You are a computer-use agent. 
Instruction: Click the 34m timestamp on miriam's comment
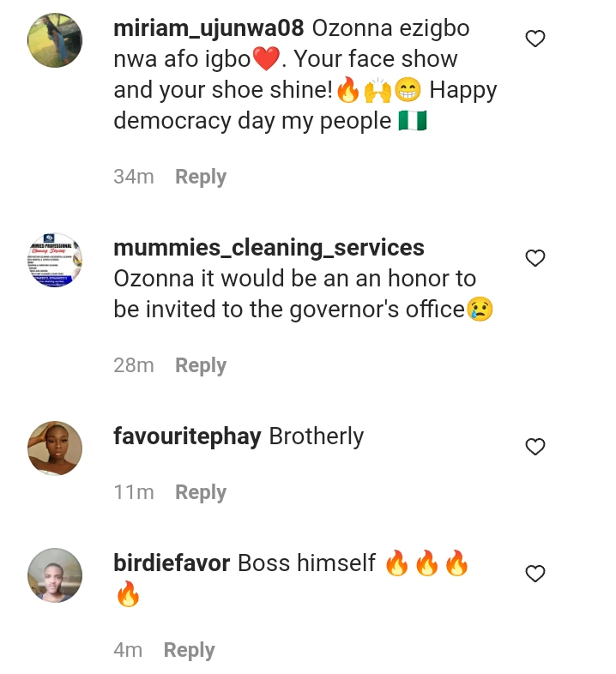[x=134, y=177]
